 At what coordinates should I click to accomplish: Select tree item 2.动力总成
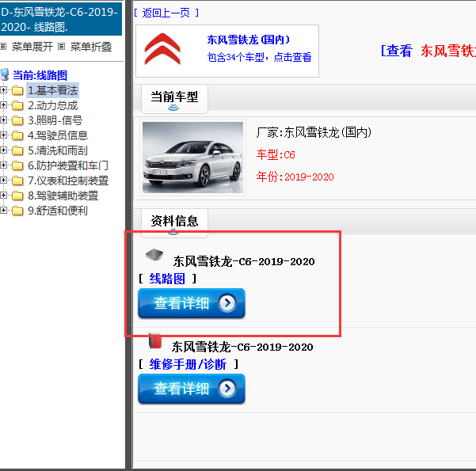click(x=53, y=105)
